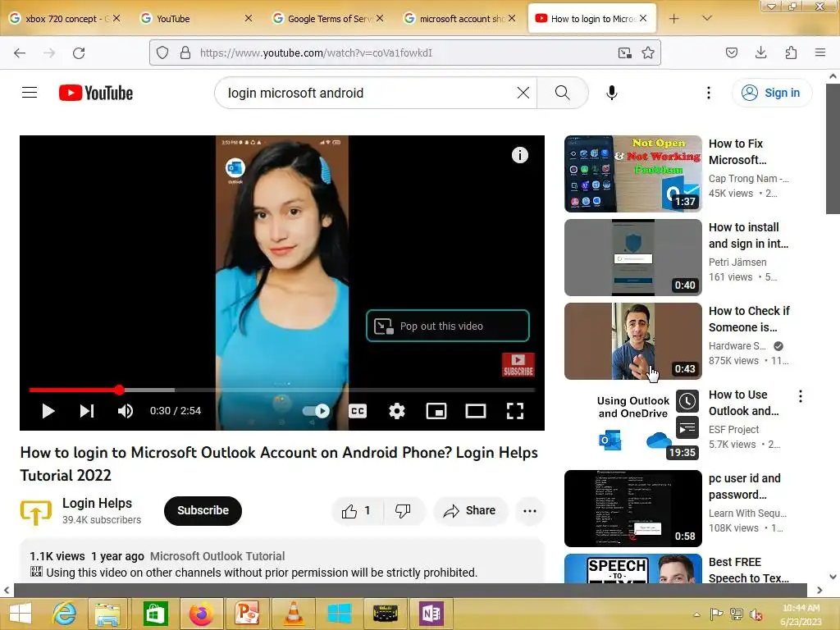This screenshot has width=840, height=630.
Task: Click the video info card icon
Action: 519,155
